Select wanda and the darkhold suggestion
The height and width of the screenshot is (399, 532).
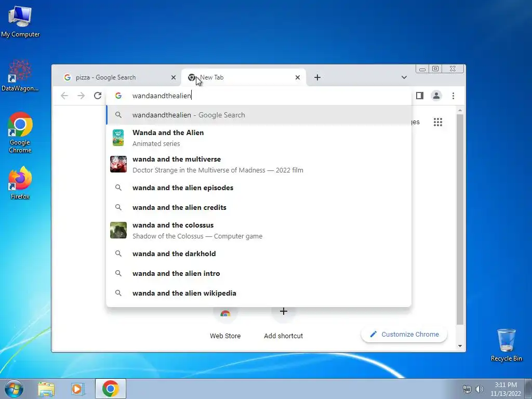tap(259, 254)
